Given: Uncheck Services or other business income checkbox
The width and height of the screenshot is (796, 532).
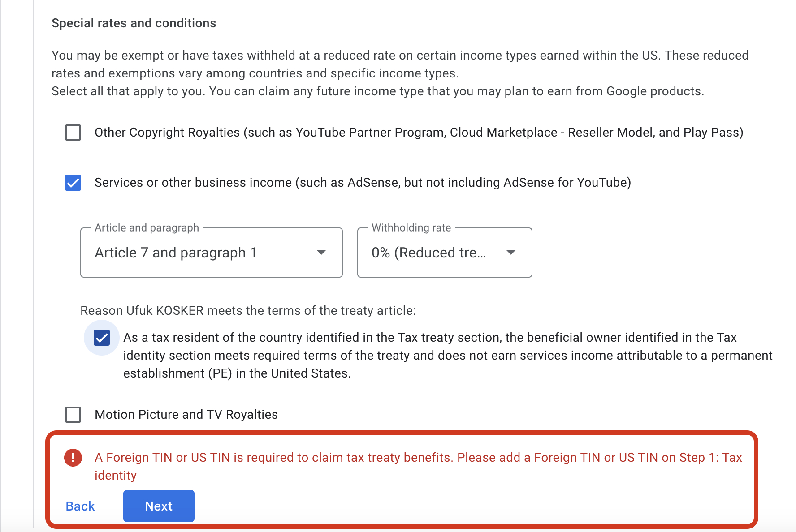Looking at the screenshot, I should [x=73, y=183].
